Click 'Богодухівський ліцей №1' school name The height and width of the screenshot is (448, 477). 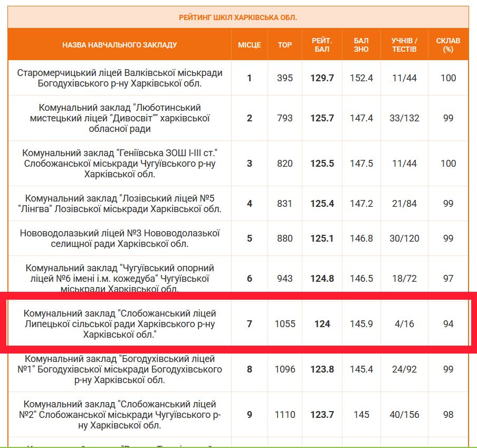[x=120, y=369]
